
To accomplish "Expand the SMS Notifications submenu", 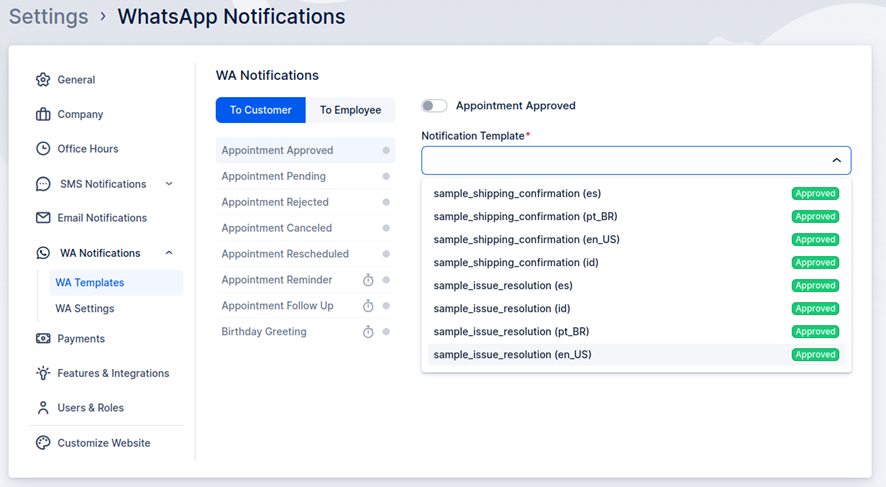I will 169,184.
